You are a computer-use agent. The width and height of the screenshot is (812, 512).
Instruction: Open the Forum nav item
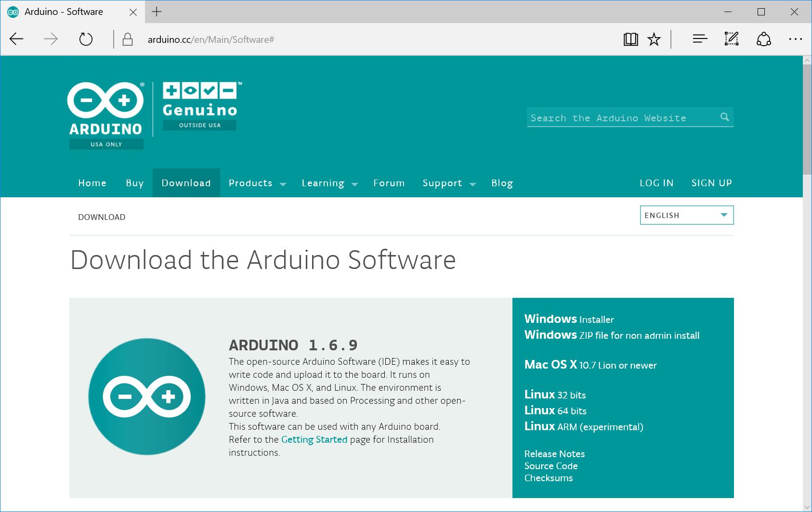click(x=389, y=183)
